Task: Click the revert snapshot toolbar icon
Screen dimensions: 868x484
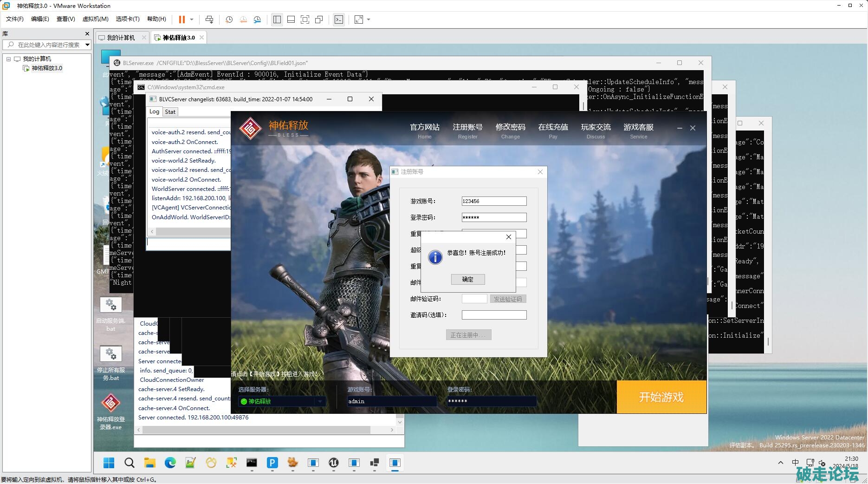Action: (x=243, y=20)
